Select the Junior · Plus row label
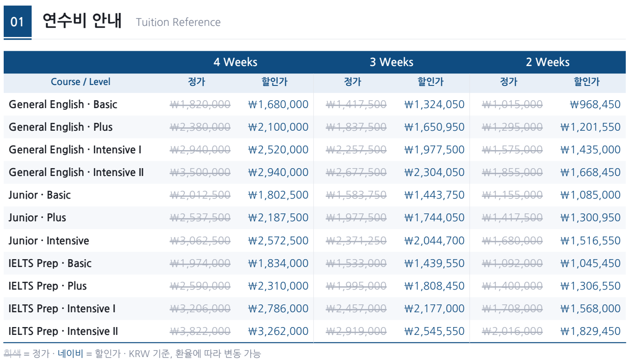The height and width of the screenshot is (364, 629). [37, 218]
